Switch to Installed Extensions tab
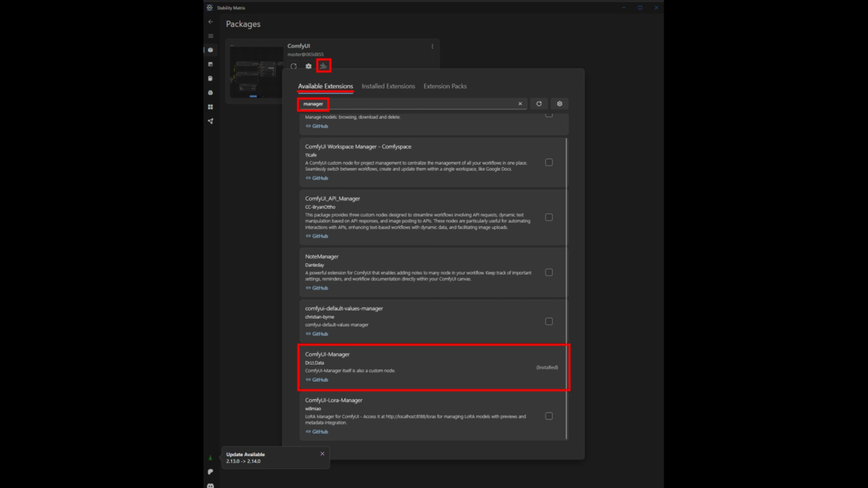This screenshot has height=488, width=868. point(388,86)
